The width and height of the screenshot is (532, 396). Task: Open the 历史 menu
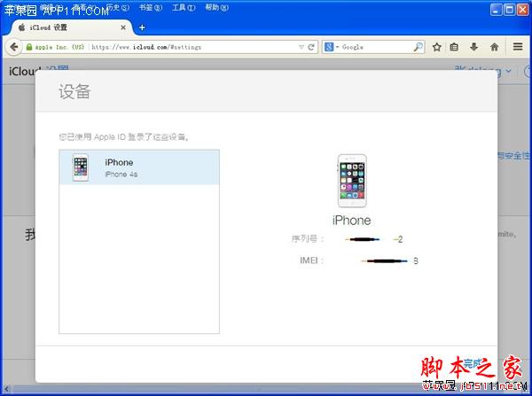[x=117, y=7]
